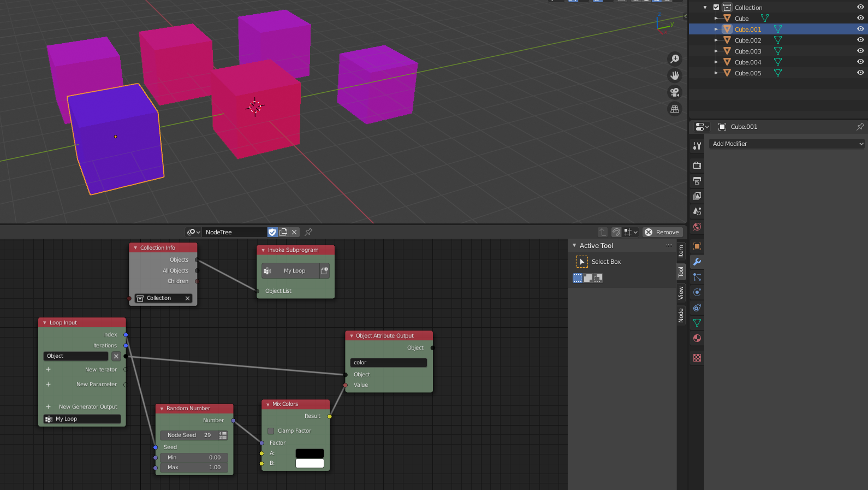Open the snap node element dropdown
868x490 pixels.
click(x=631, y=232)
